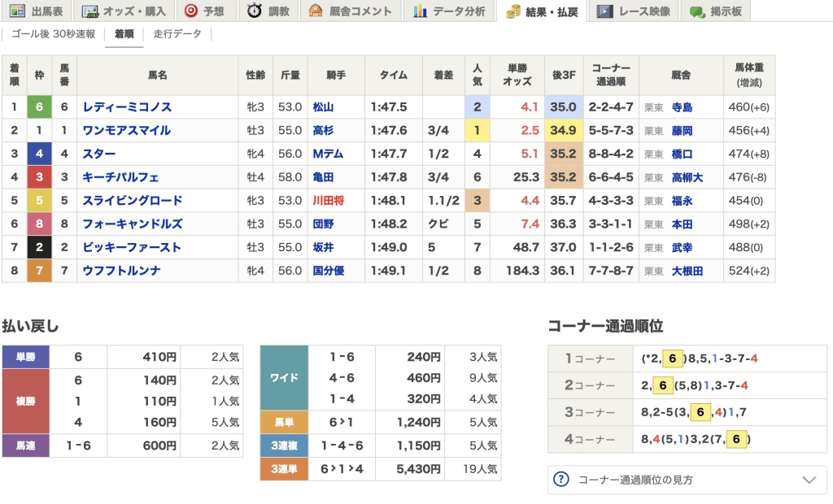Open jockey 国分優 profile

pos(329,271)
